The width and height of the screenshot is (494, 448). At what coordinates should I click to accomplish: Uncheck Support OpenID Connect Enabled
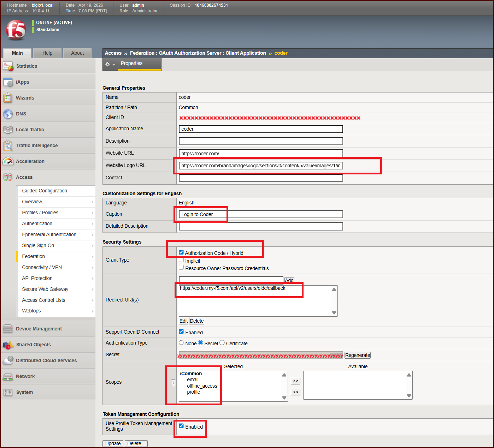point(181,331)
